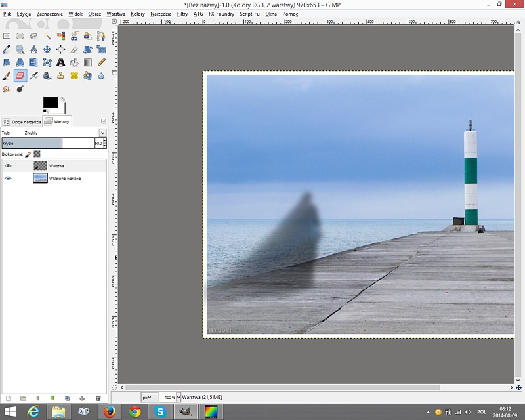The image size is (525, 420).
Task: Select the Airbrush tool
Action: [x=33, y=75]
